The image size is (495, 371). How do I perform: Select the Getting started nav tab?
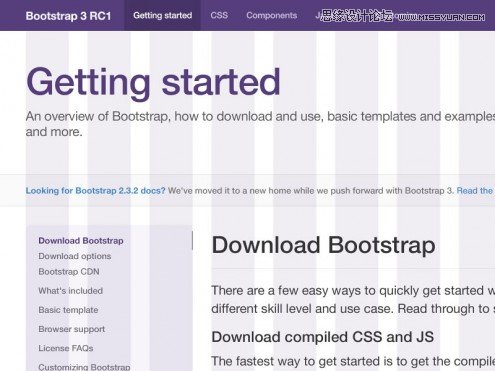[163, 15]
